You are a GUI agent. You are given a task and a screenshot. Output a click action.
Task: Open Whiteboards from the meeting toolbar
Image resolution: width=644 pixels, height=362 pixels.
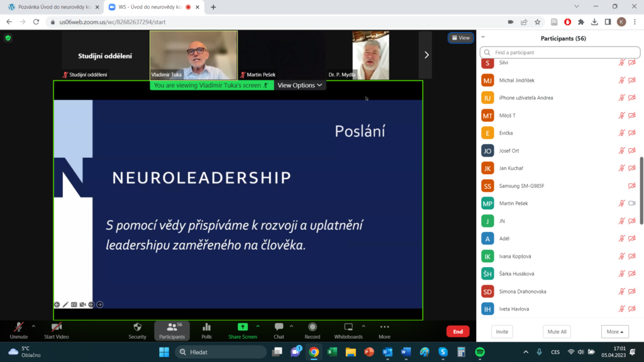tap(348, 331)
